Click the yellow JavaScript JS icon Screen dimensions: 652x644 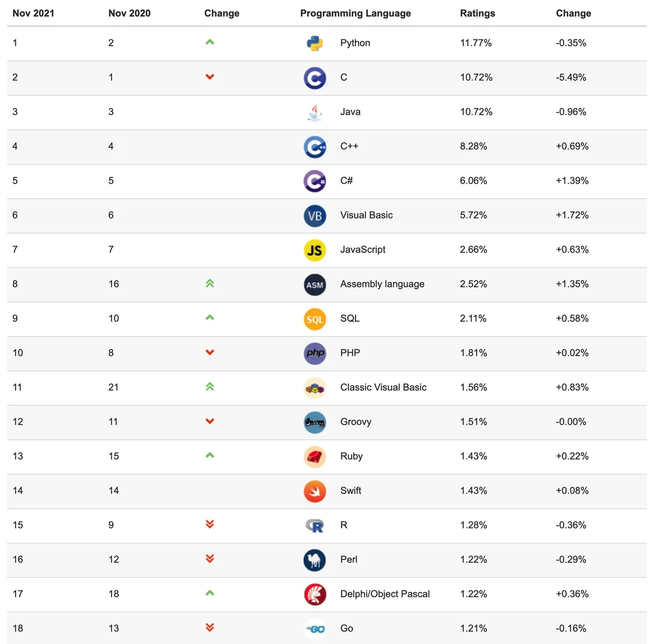point(315,250)
